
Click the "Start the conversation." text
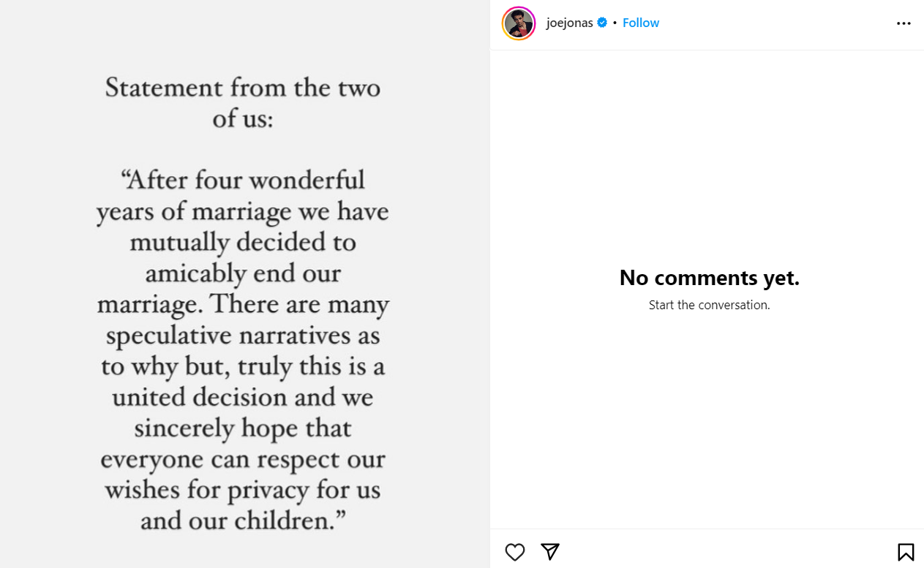coord(709,305)
